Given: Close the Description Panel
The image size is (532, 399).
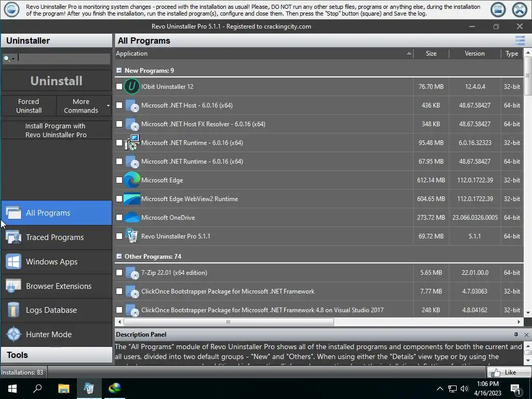Looking at the screenshot, I should tap(526, 335).
